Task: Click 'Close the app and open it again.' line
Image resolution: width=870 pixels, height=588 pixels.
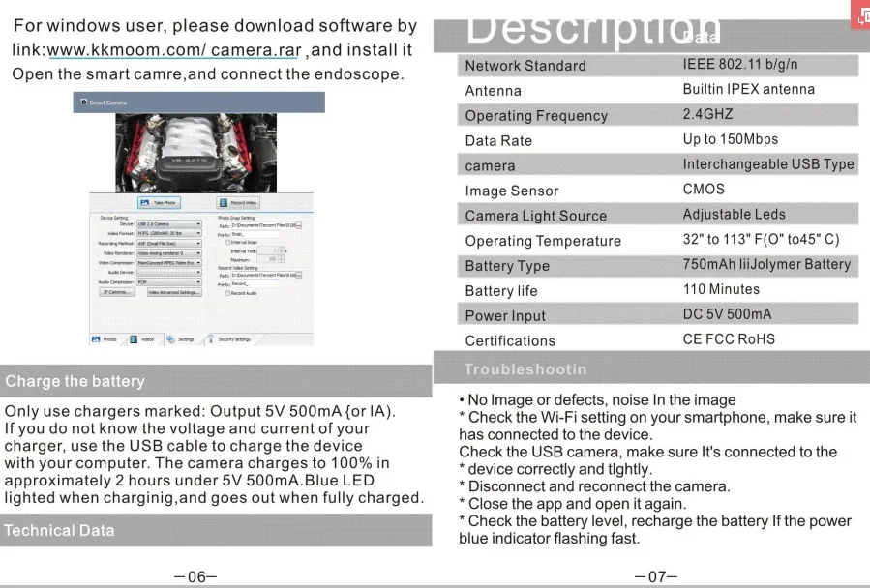Action: click(573, 504)
